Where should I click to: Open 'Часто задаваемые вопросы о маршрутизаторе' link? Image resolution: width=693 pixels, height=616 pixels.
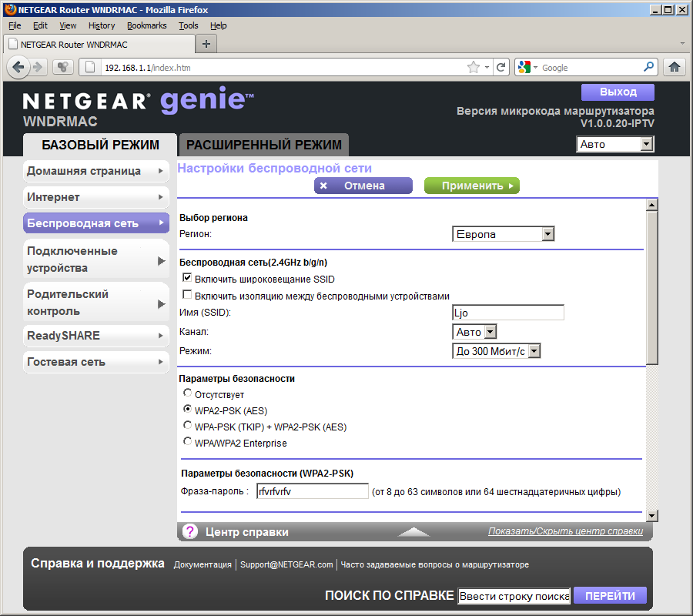click(x=434, y=564)
